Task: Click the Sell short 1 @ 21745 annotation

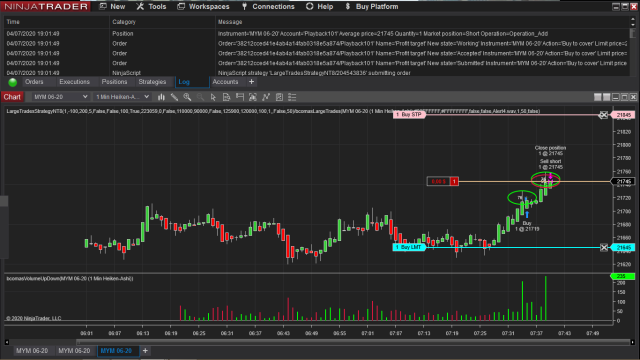Action: pyautogui.click(x=551, y=164)
